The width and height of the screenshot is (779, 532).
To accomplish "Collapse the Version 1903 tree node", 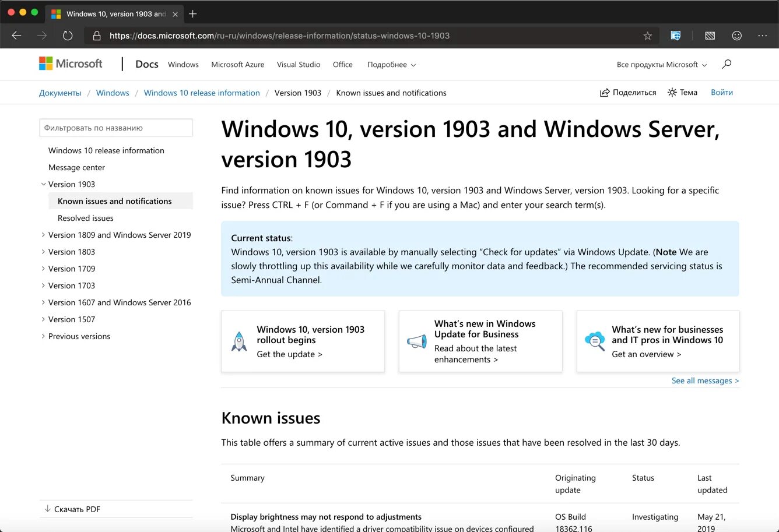I will (x=43, y=184).
